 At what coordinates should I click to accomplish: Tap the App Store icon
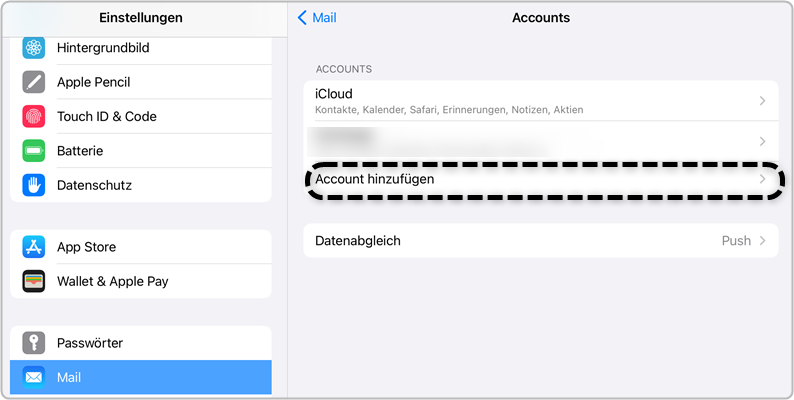pos(33,247)
